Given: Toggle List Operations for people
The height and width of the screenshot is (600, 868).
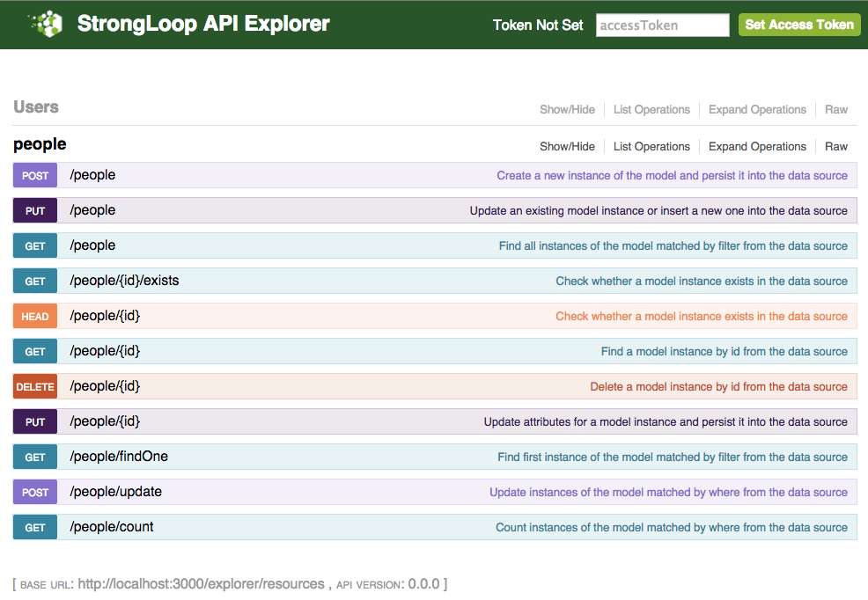Looking at the screenshot, I should [x=651, y=146].
